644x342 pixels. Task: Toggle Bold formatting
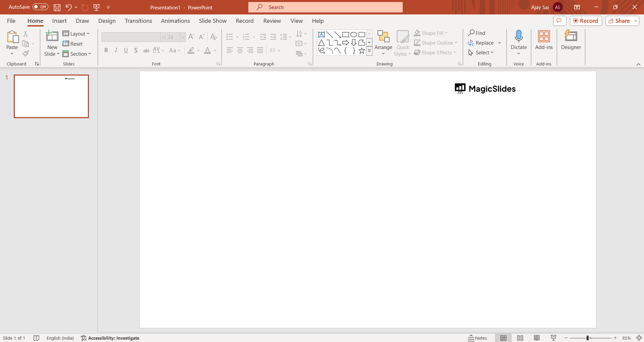[x=106, y=50]
